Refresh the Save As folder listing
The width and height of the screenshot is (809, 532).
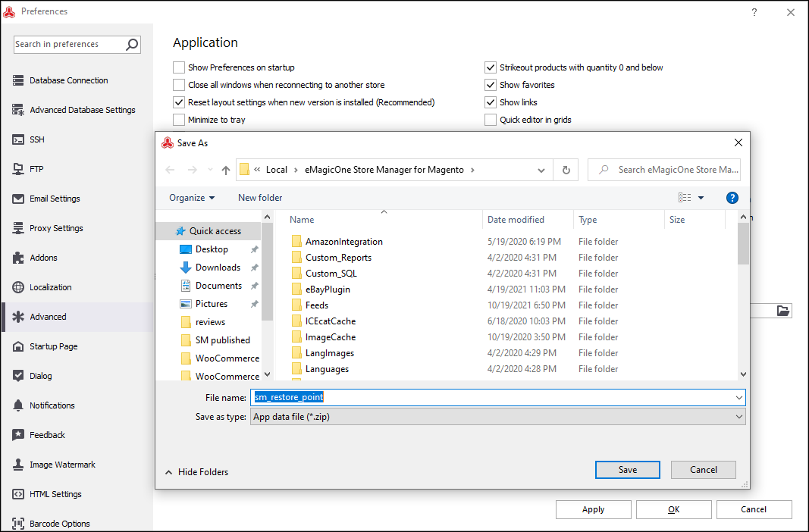tap(566, 170)
